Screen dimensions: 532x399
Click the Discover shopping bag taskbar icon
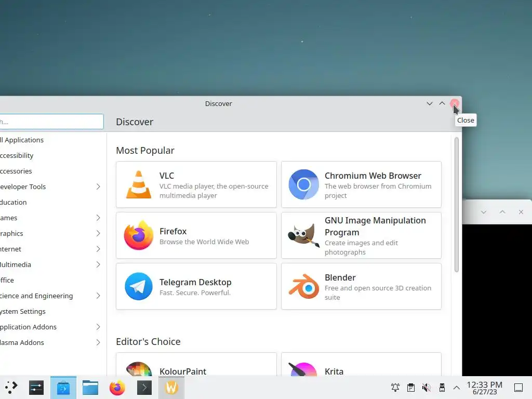[x=63, y=388]
